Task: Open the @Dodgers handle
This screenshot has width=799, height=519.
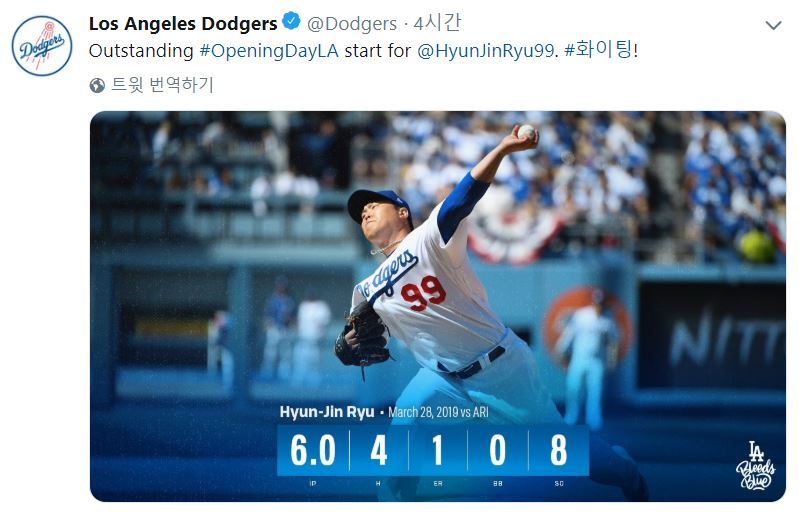Action: point(352,24)
